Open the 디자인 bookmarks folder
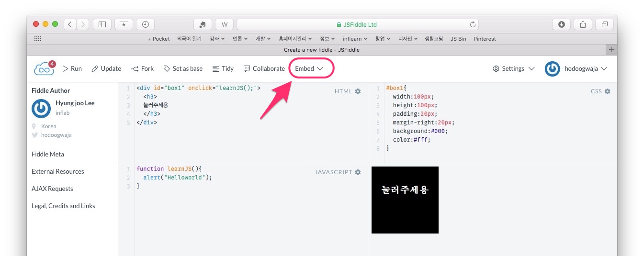Screen dimensions: 644x256 pos(408,39)
